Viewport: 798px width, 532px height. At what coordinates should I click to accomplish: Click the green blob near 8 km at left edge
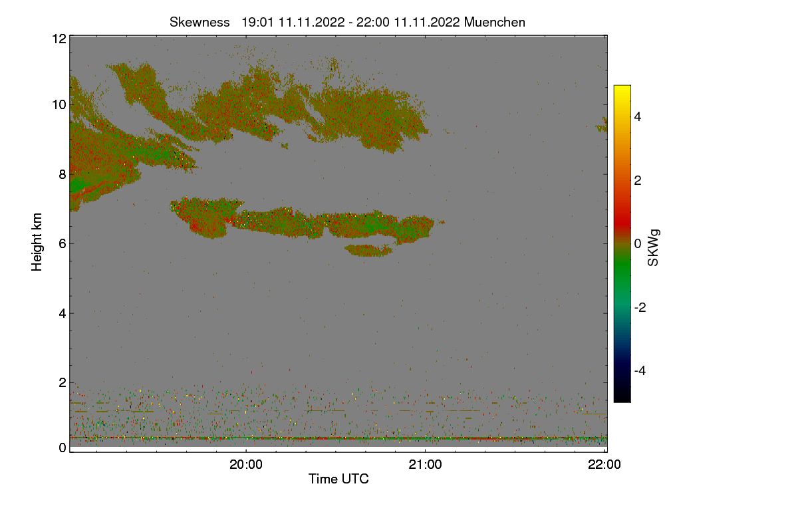tap(76, 186)
